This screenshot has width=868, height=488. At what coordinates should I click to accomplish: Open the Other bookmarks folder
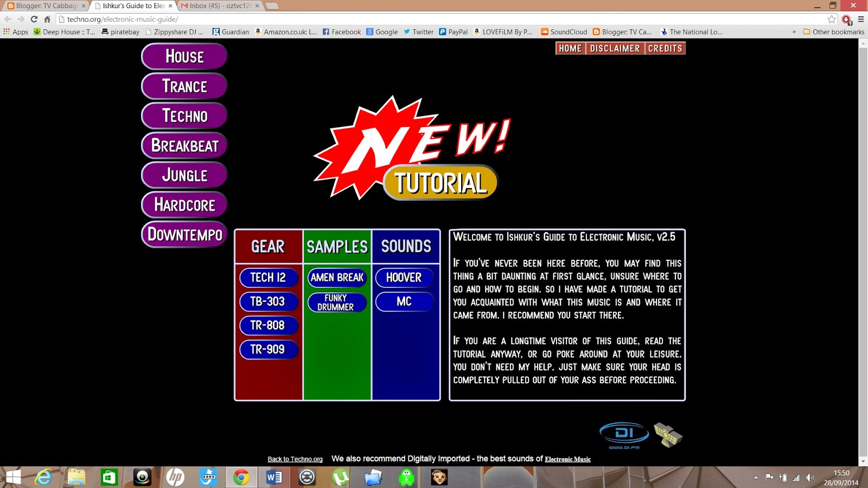(x=834, y=32)
